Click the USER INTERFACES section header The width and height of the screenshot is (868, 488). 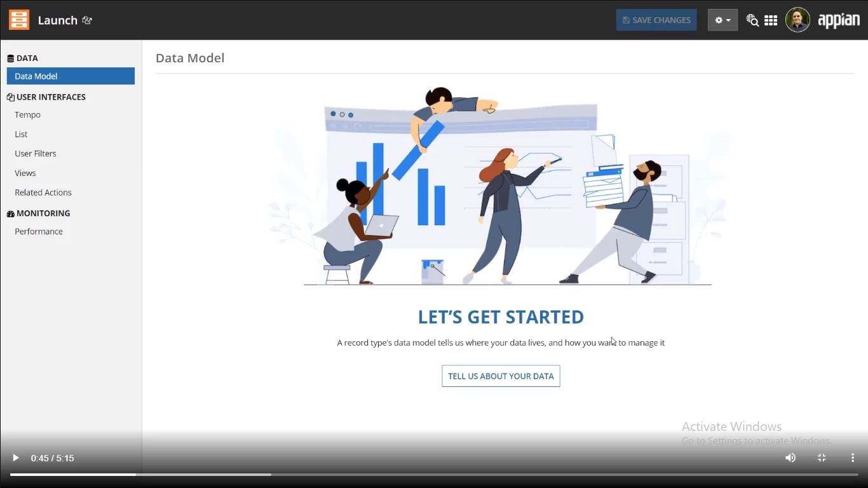click(46, 97)
